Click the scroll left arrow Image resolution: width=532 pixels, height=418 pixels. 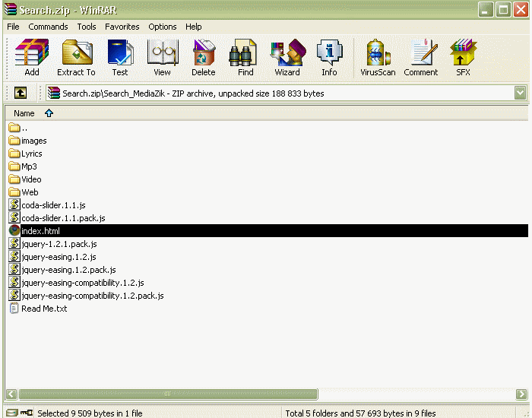(11, 394)
